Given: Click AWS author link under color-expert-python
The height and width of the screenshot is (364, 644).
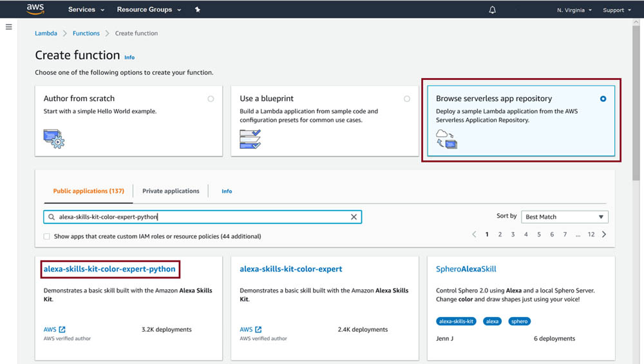Looking at the screenshot, I should click(50, 329).
